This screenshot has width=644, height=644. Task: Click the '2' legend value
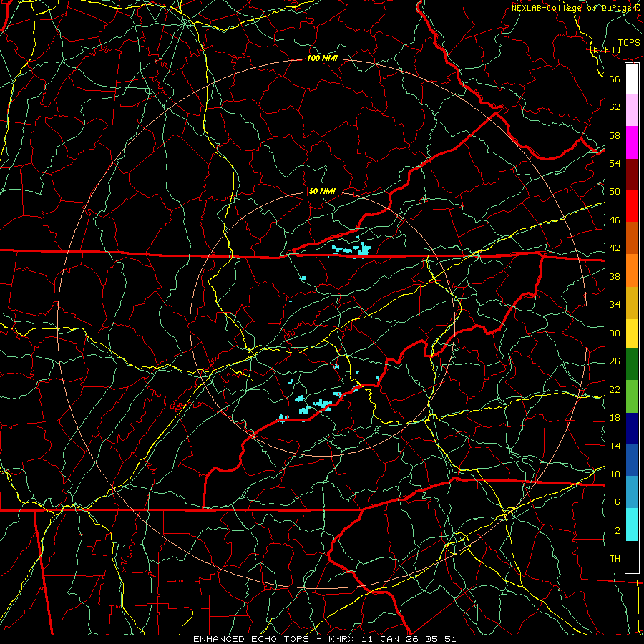618,531
